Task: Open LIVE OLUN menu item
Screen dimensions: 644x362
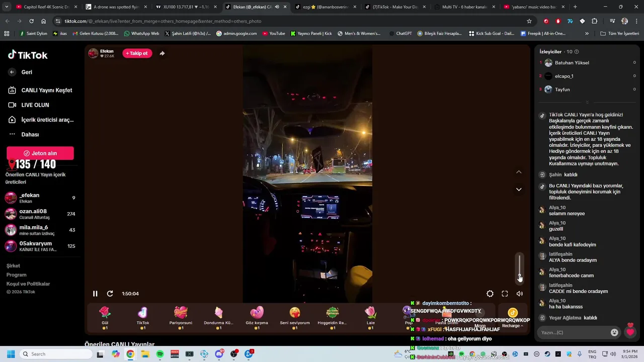Action: pyautogui.click(x=29, y=105)
